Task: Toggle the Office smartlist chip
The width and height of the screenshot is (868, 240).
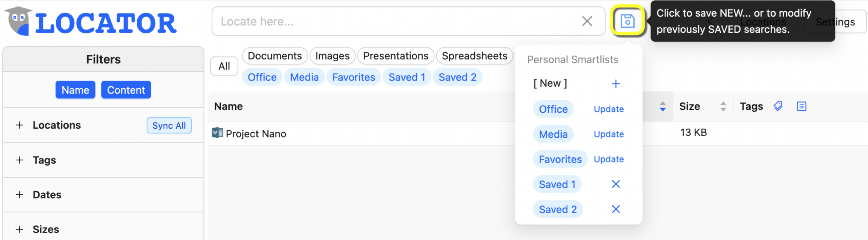Action: 262,77
